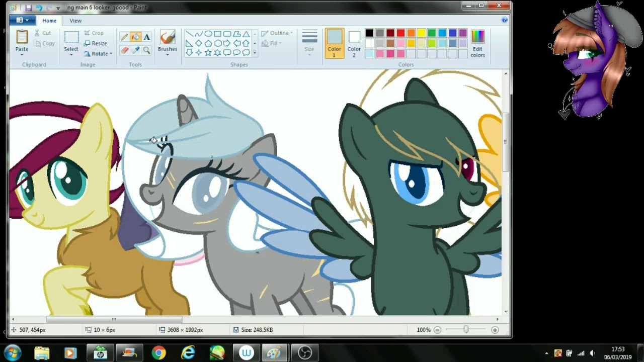The image size is (644, 362).
Task: Choose the Hexagon shape
Action: pos(218,43)
